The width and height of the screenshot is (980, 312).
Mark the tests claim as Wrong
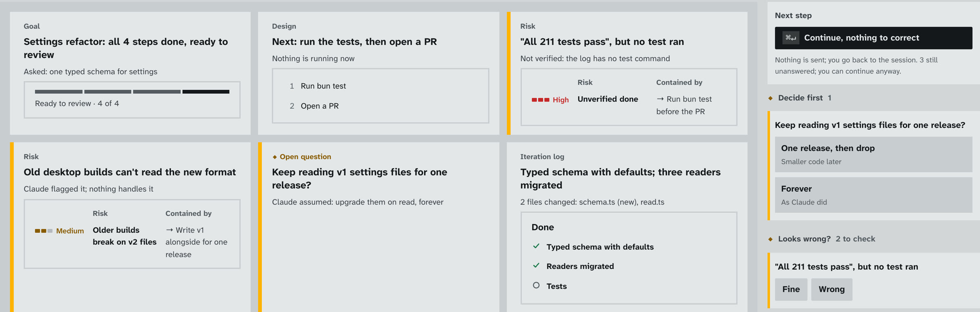(831, 290)
